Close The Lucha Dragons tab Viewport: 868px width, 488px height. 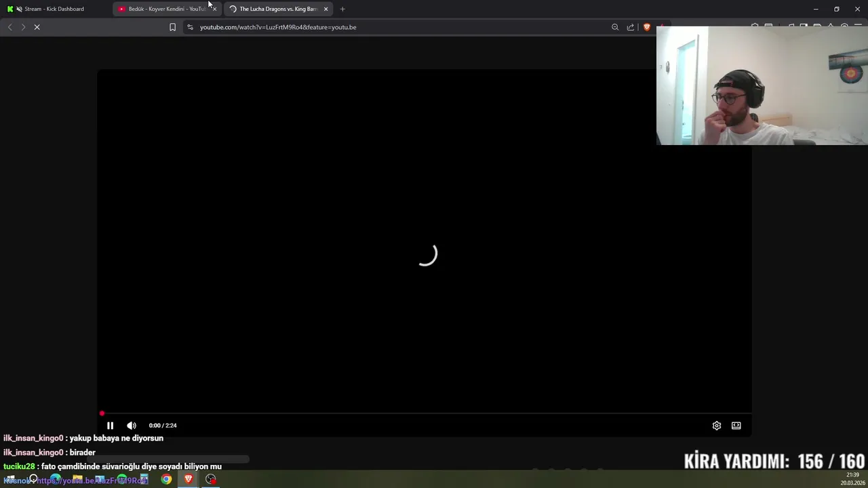click(x=326, y=9)
